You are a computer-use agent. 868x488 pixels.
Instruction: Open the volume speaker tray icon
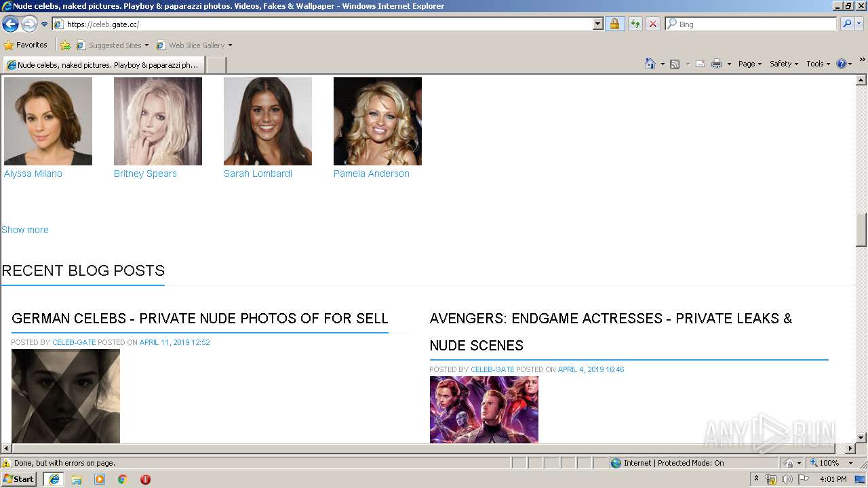coord(787,479)
